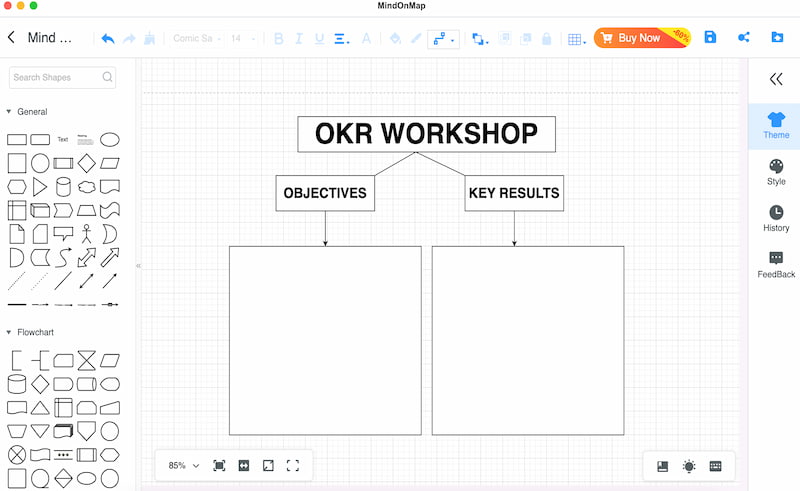This screenshot has height=491, width=800.
Task: Select the dashed line connector
Action: click(x=16, y=281)
